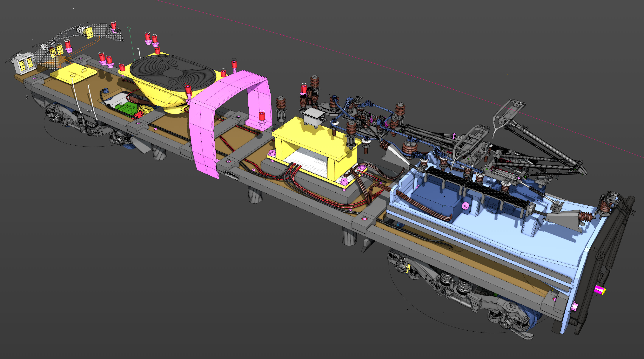Select the cylindrical support leg under frame
The width and height of the screenshot is (644, 359).
255,195
